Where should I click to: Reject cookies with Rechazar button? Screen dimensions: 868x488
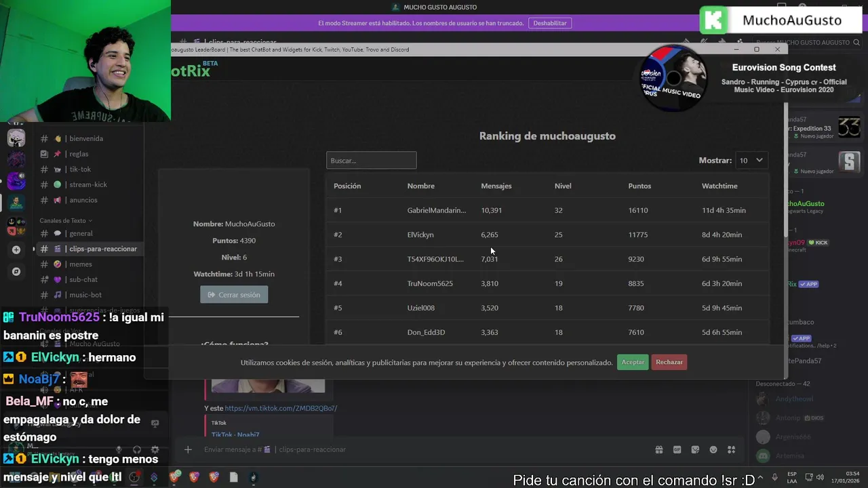[669, 362]
